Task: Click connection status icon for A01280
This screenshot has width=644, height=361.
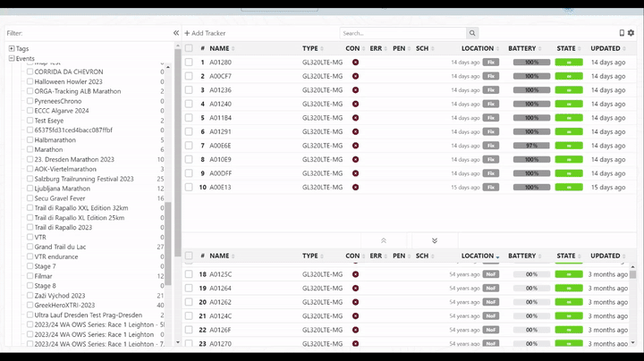Action: [355, 63]
